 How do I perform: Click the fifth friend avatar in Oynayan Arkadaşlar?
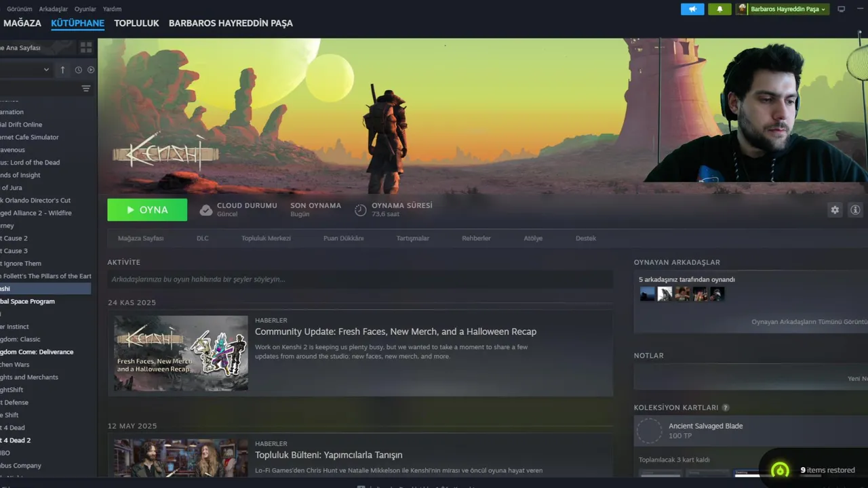717,293
